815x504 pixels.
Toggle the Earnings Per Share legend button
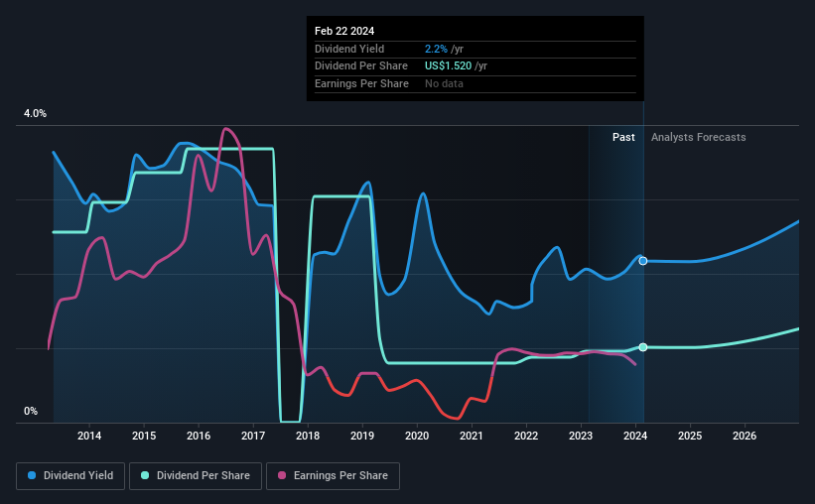[333, 476]
